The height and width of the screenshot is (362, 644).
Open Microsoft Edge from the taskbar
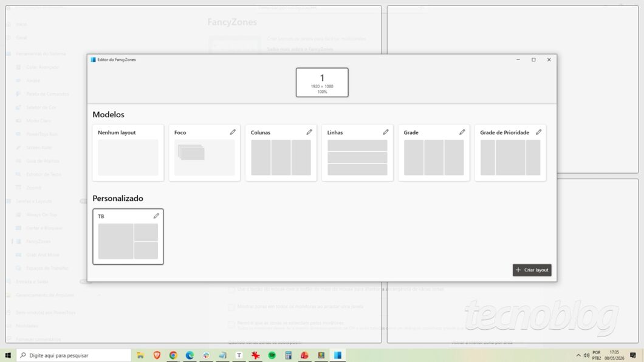190,355
